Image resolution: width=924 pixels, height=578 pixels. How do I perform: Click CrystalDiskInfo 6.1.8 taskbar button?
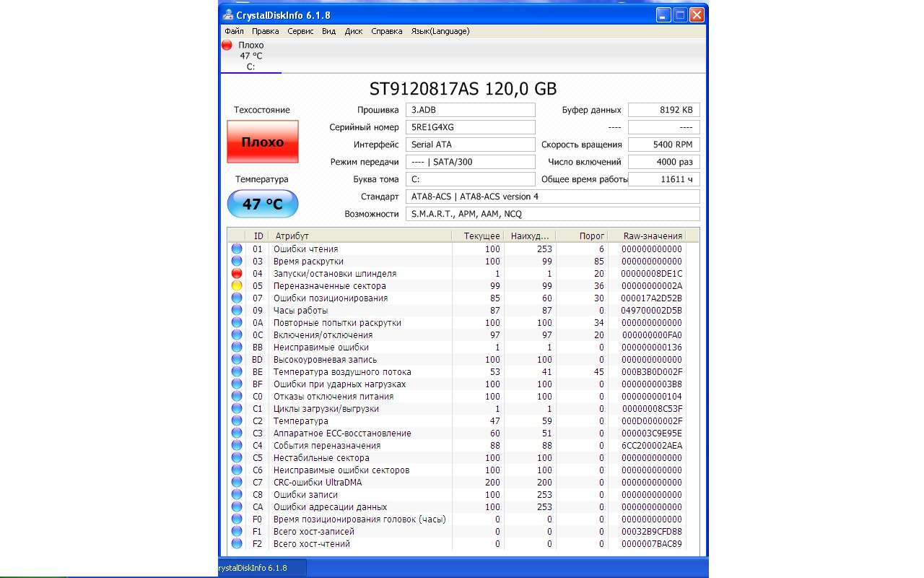pyautogui.click(x=261, y=568)
